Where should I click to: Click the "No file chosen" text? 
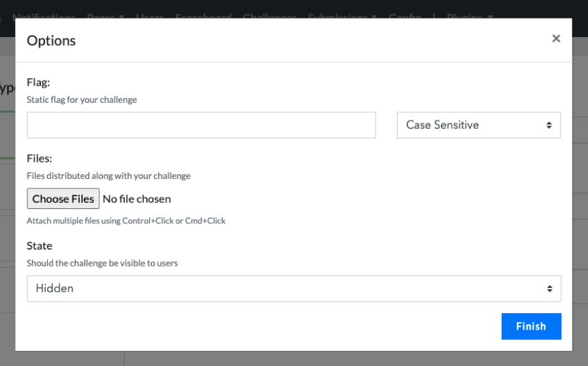(137, 199)
